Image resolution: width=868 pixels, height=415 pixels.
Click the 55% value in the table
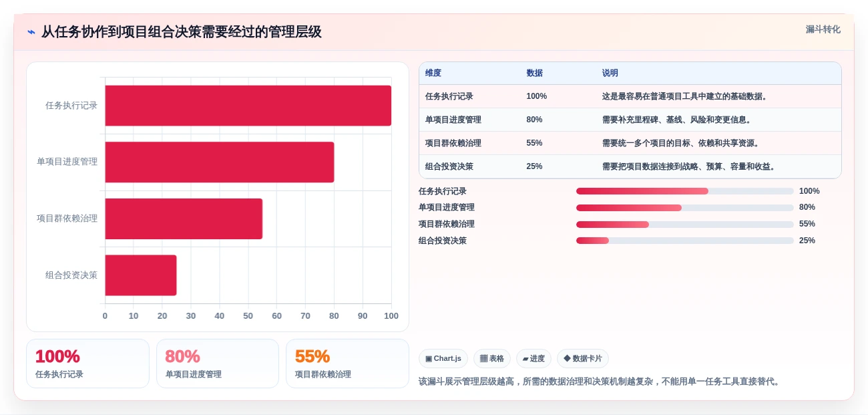534,143
